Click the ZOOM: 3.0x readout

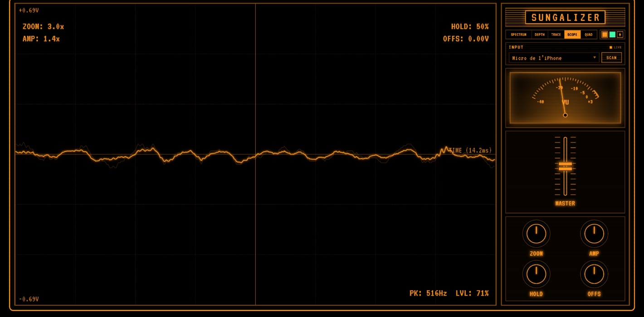click(x=43, y=27)
